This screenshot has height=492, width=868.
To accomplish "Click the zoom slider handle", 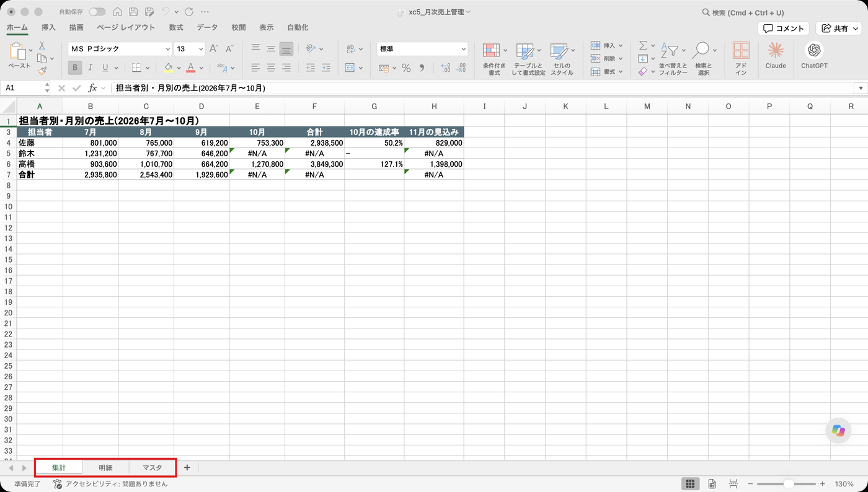I will coord(789,484).
